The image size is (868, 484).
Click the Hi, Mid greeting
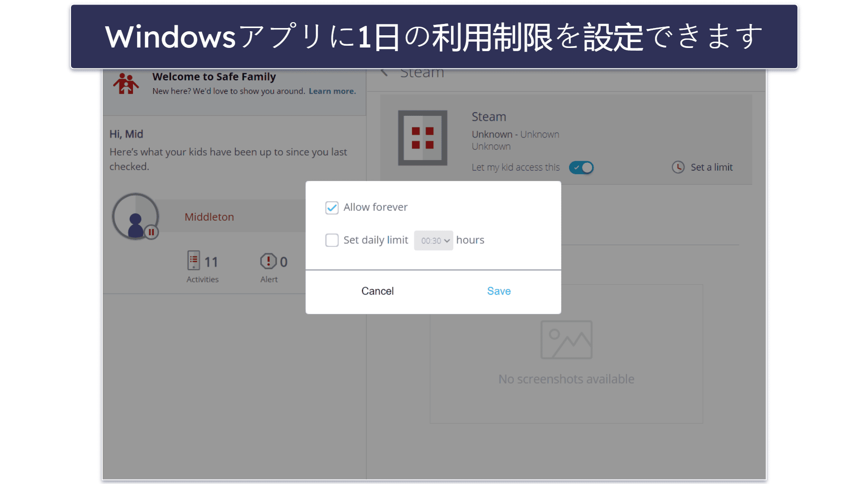tap(126, 134)
